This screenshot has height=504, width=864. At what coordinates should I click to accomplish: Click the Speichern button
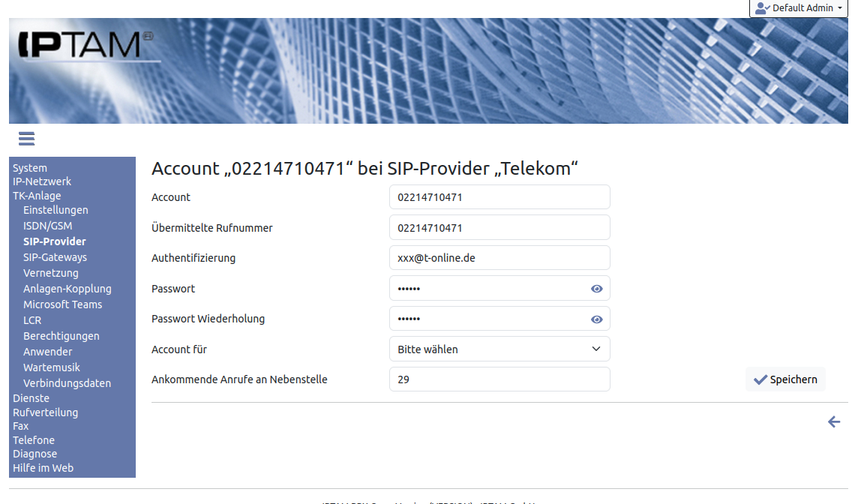pos(785,379)
